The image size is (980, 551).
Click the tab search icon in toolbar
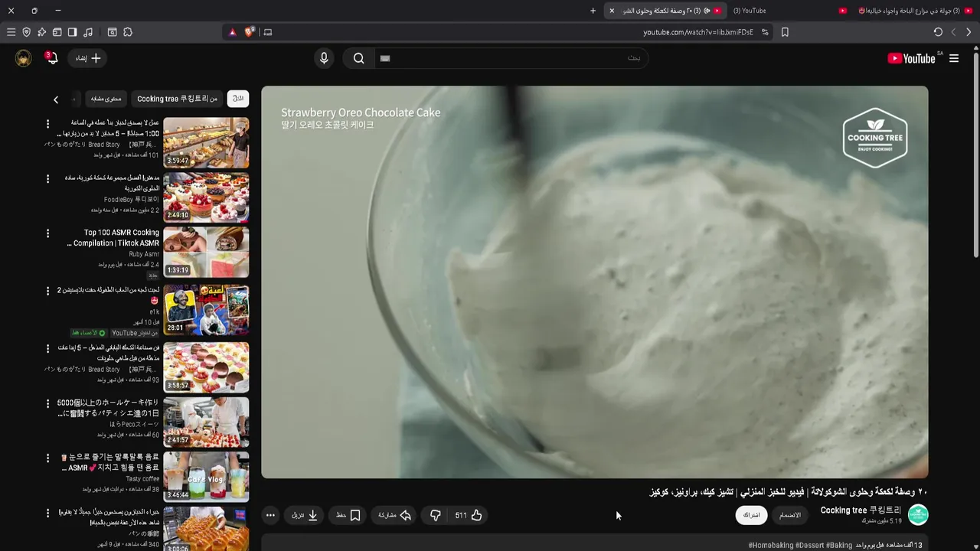click(112, 32)
